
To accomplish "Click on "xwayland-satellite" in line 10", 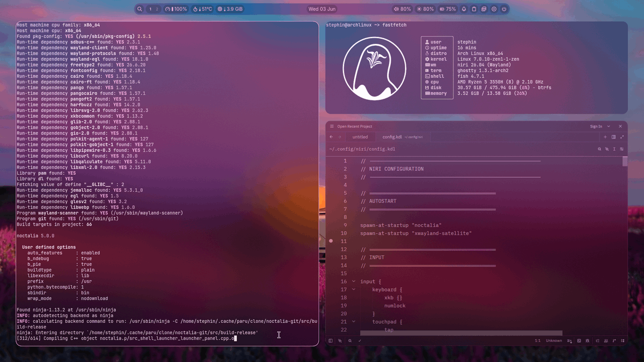I will 442,233.
